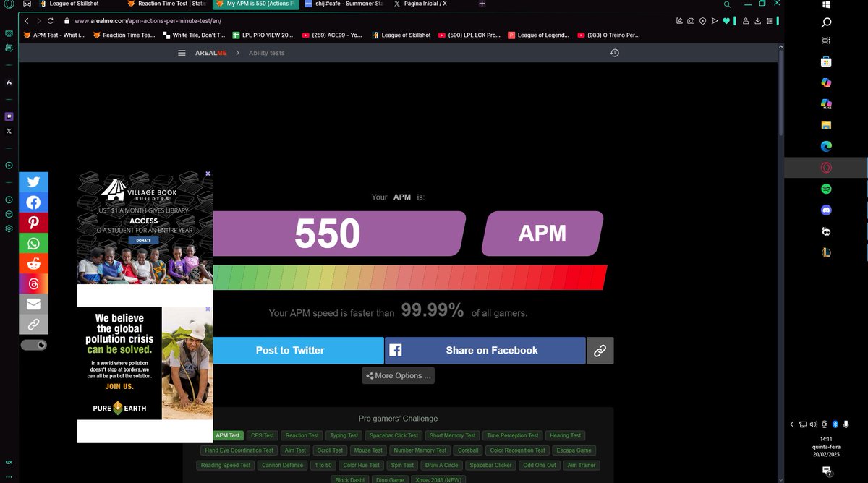Screen dimensions: 868x483
Task: Open Windows Start menu
Action: tap(826, 4)
